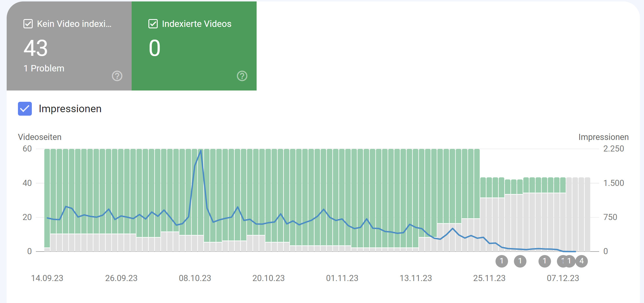
Task: Click the Impressionen label beside the checkbox
Action: (70, 109)
